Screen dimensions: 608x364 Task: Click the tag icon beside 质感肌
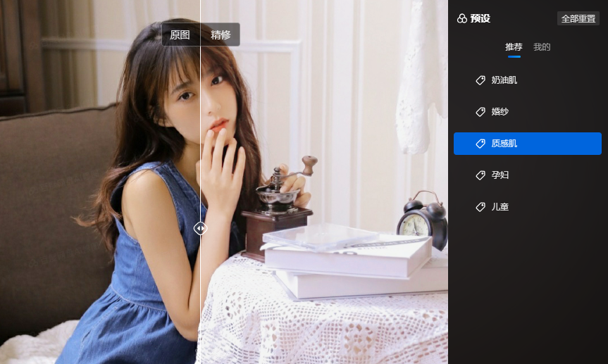point(480,144)
